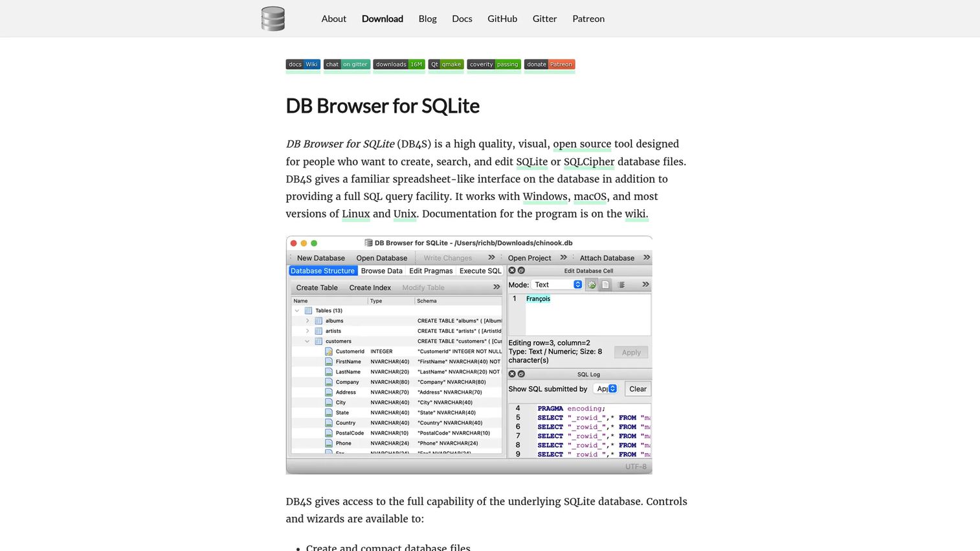Click the albums table icon in the app screenshot

click(318, 320)
